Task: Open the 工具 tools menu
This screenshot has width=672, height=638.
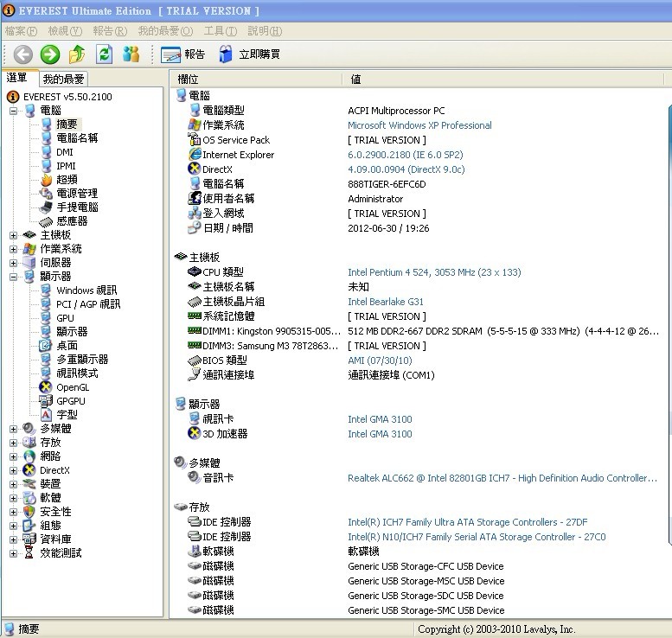Action: 220,31
